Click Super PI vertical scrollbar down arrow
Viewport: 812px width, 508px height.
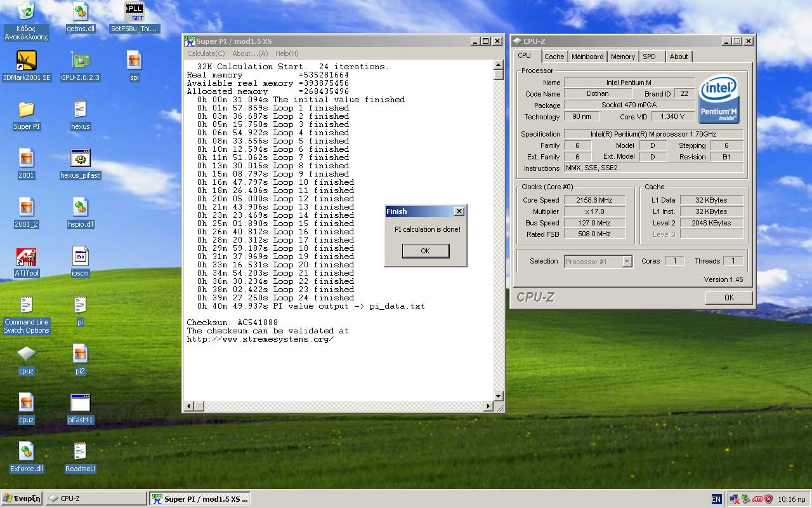click(x=499, y=396)
